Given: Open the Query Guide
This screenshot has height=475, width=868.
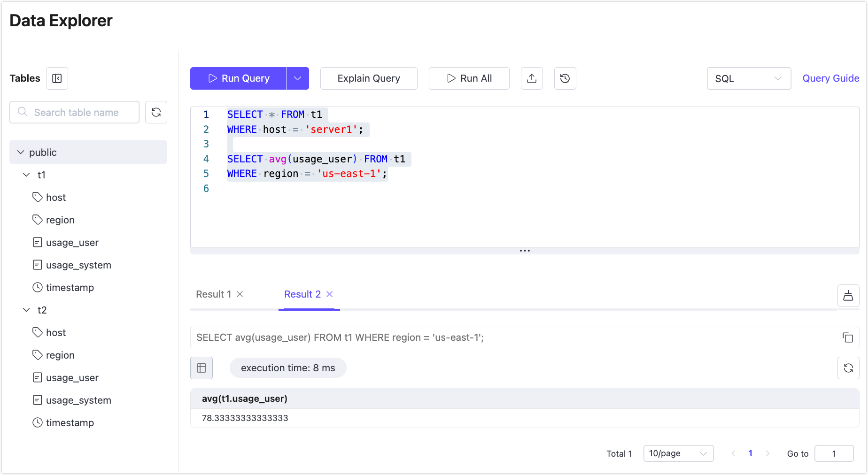Looking at the screenshot, I should pyautogui.click(x=830, y=78).
